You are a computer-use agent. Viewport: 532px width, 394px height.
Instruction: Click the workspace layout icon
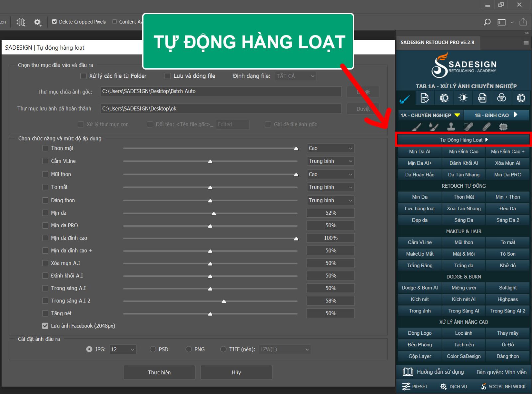(501, 22)
